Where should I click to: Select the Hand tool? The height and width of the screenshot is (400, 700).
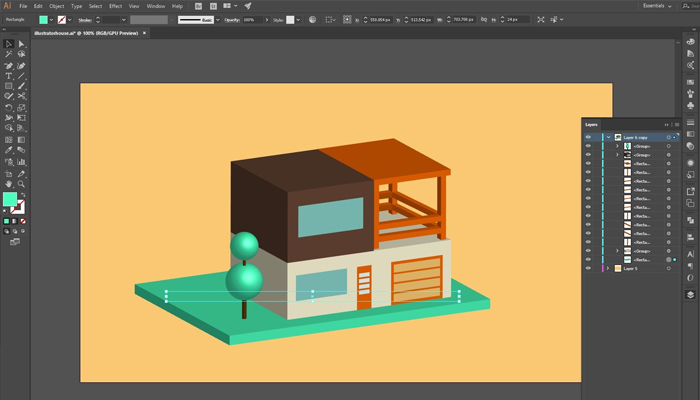click(8, 183)
